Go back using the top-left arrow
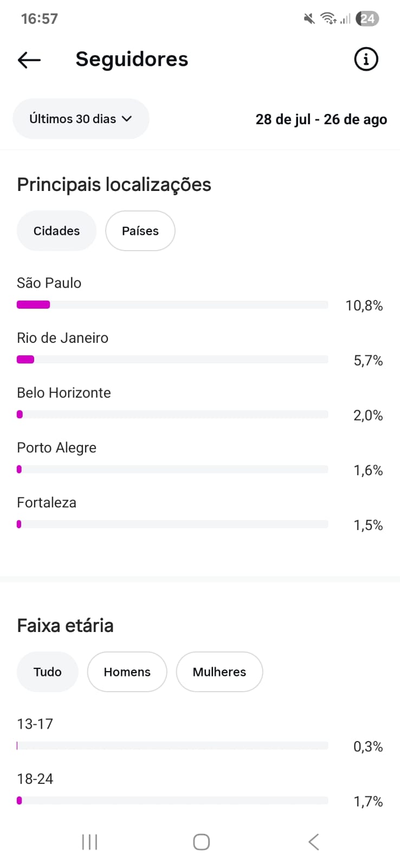The width and height of the screenshot is (400, 868). (29, 60)
